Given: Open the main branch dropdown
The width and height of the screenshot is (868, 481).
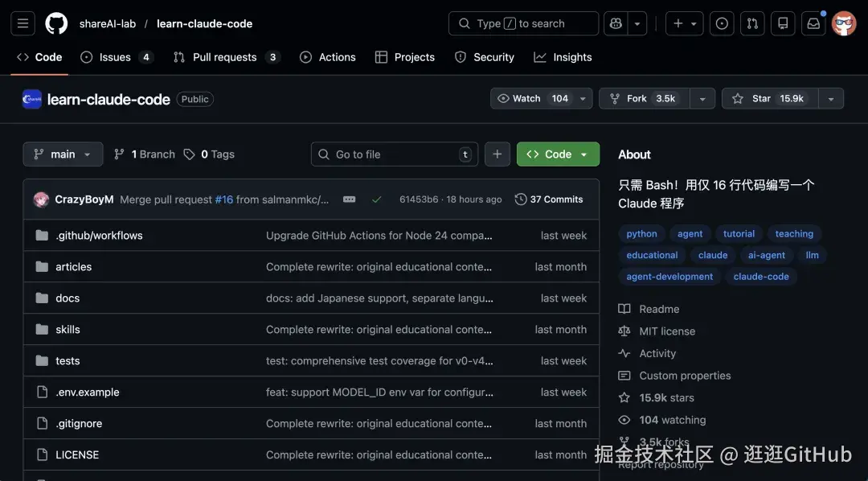Looking at the screenshot, I should coord(63,154).
